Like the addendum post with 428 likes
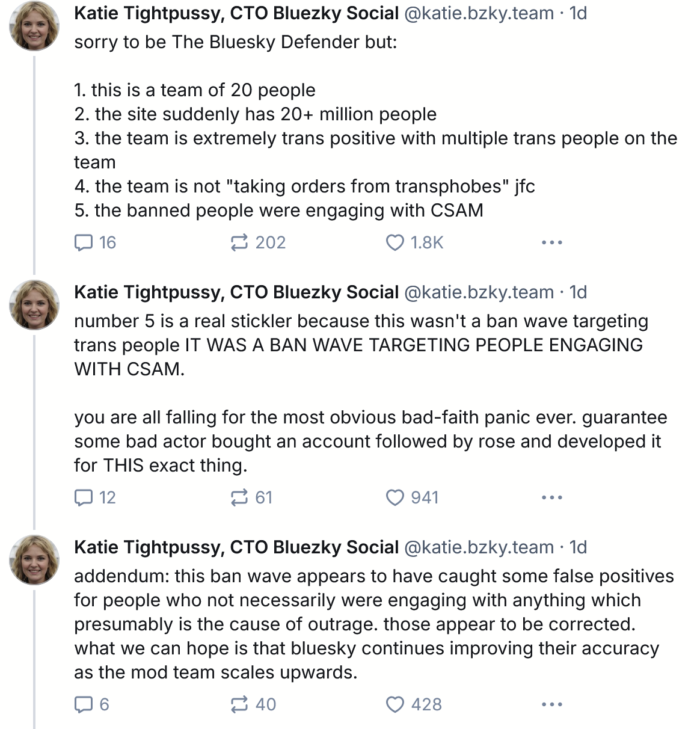 (395, 704)
